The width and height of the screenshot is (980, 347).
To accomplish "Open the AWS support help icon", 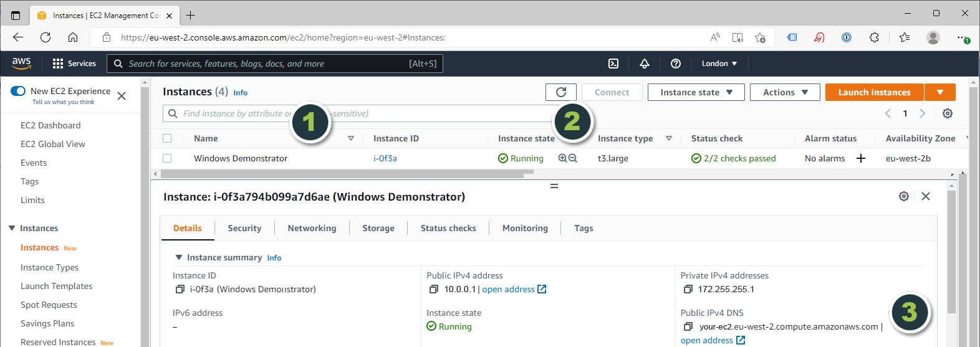I will [676, 64].
